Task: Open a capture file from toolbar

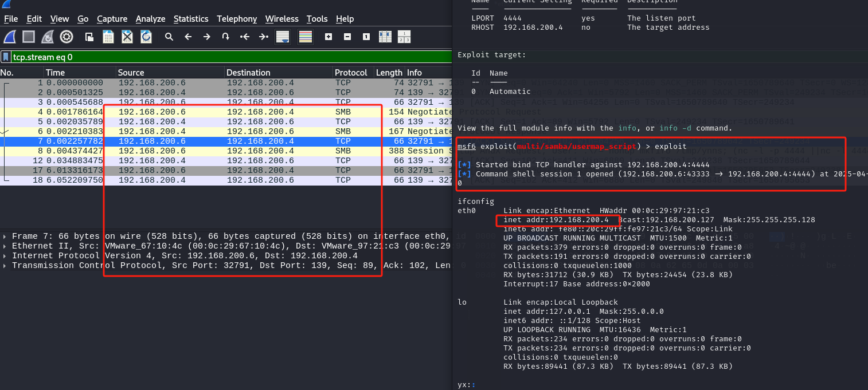Action: click(x=89, y=37)
